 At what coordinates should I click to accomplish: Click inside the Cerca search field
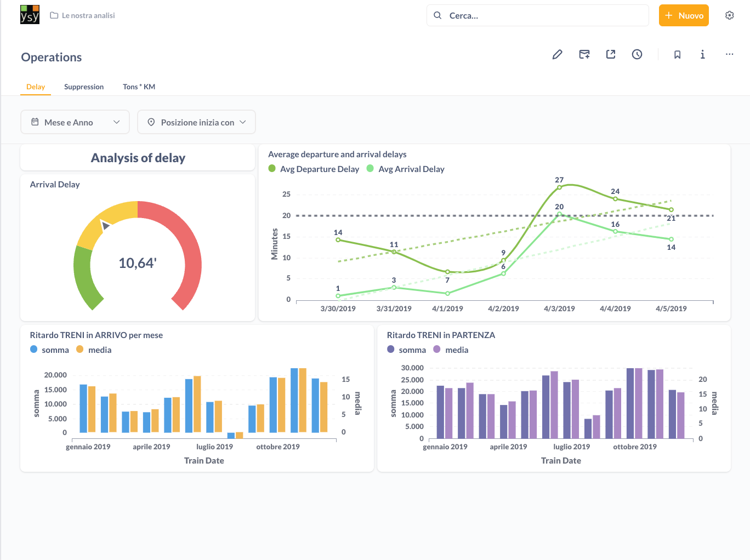click(537, 15)
